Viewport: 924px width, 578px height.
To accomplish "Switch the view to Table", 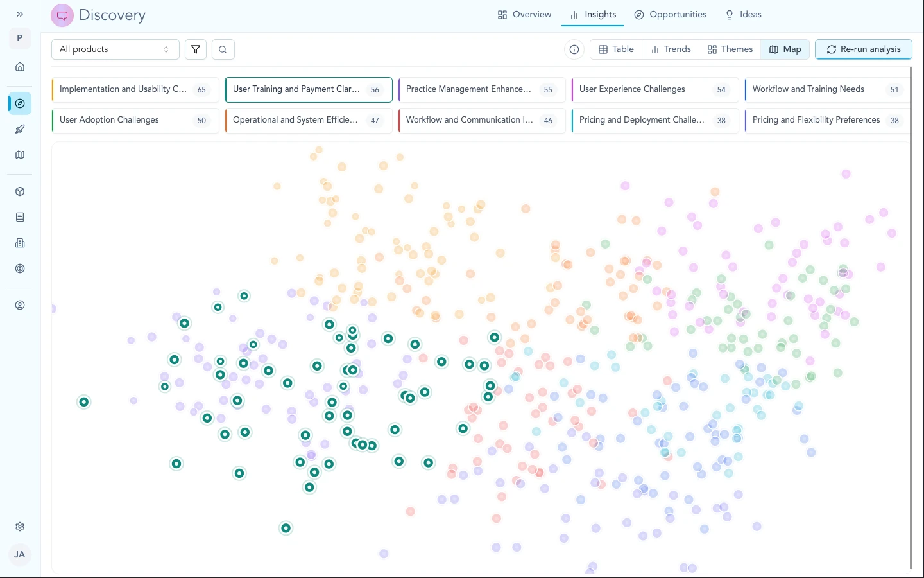I will pyautogui.click(x=615, y=49).
